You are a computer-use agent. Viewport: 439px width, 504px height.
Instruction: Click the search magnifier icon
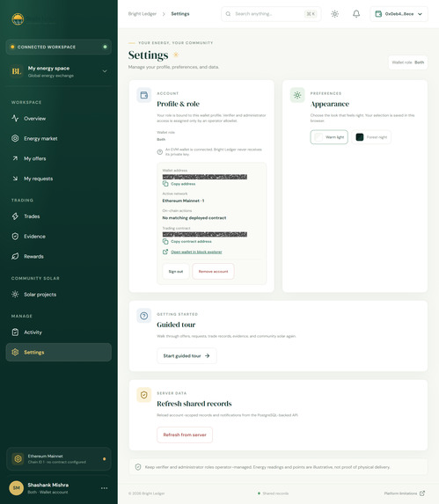pos(228,14)
